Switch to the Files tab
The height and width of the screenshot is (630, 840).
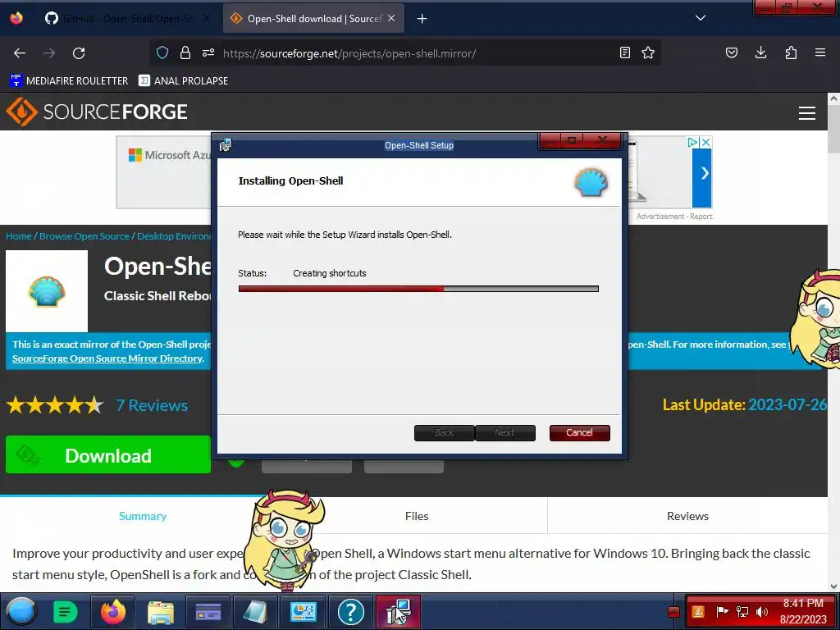coord(417,516)
